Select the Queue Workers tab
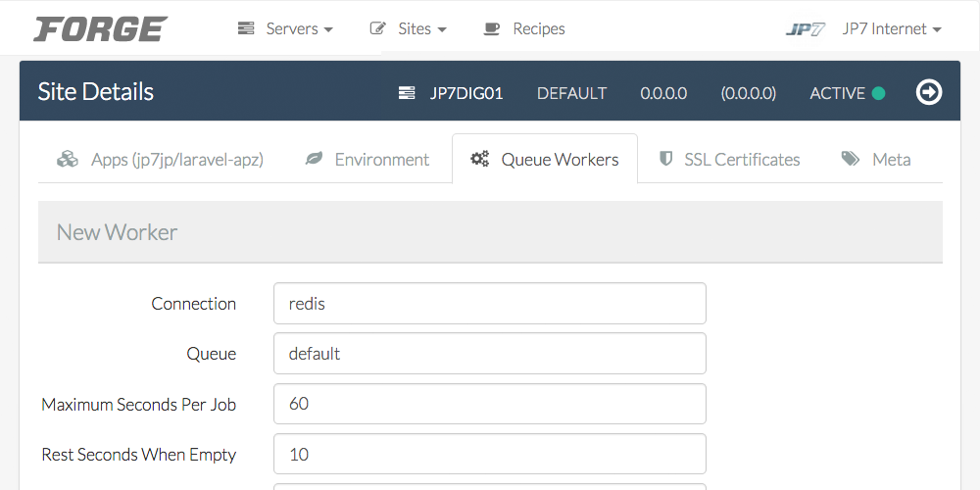This screenshot has width=980, height=490. coord(544,159)
